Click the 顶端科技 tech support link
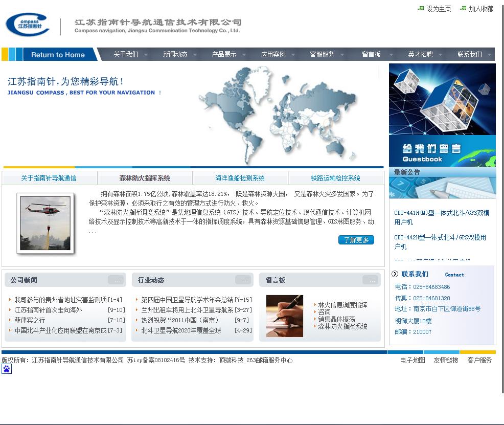 [232, 360]
